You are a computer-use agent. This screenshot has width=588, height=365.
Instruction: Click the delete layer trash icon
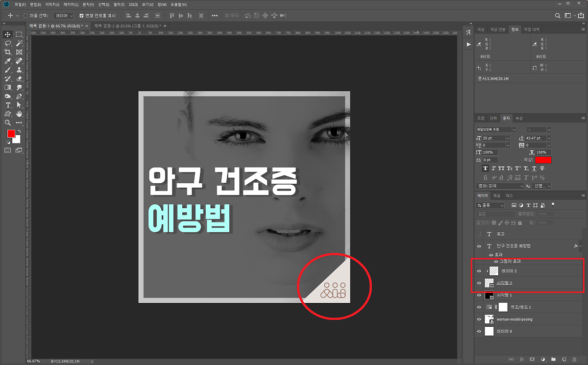point(574,360)
